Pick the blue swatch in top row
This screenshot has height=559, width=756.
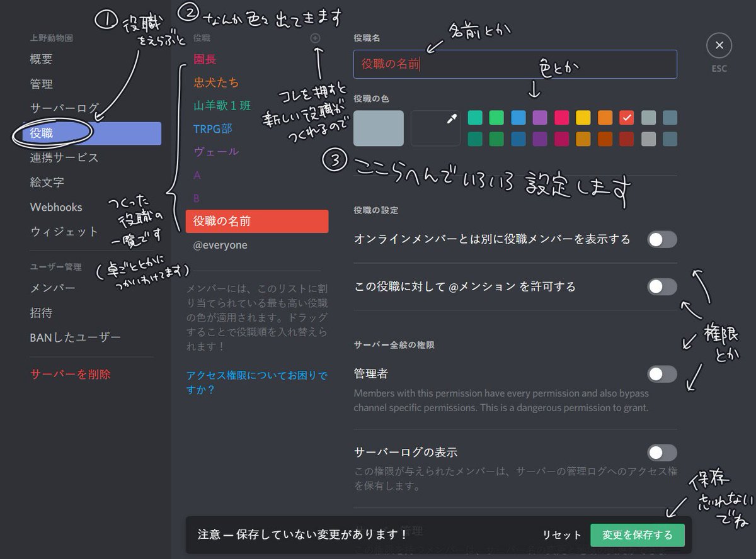coord(518,118)
